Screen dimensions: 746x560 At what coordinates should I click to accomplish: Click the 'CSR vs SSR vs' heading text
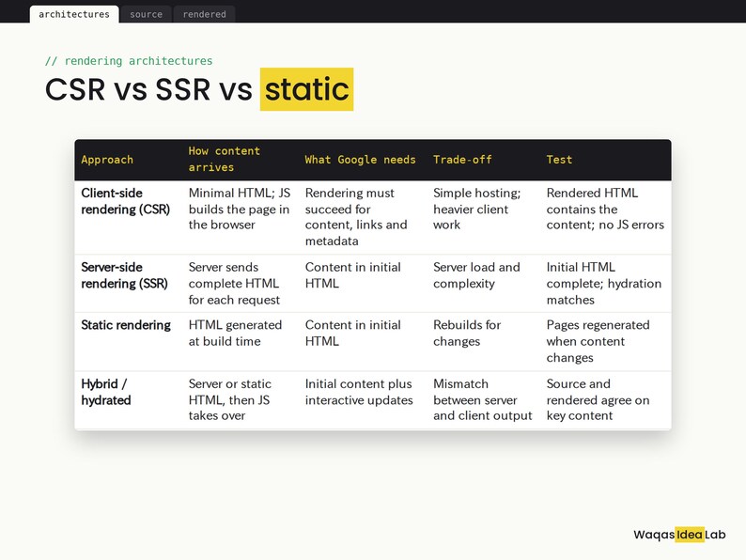[x=148, y=89]
